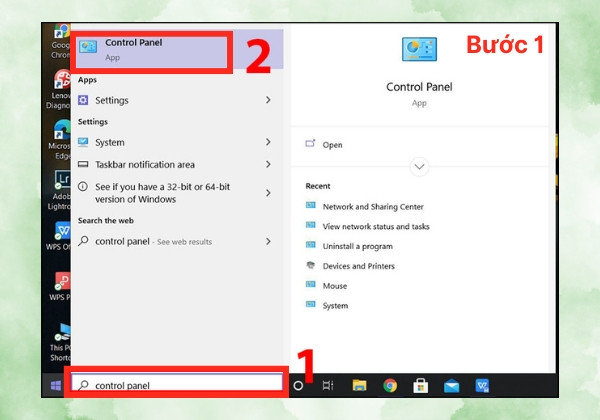Open Microsoft Store taskbar icon
The height and width of the screenshot is (420, 600).
coord(421,386)
